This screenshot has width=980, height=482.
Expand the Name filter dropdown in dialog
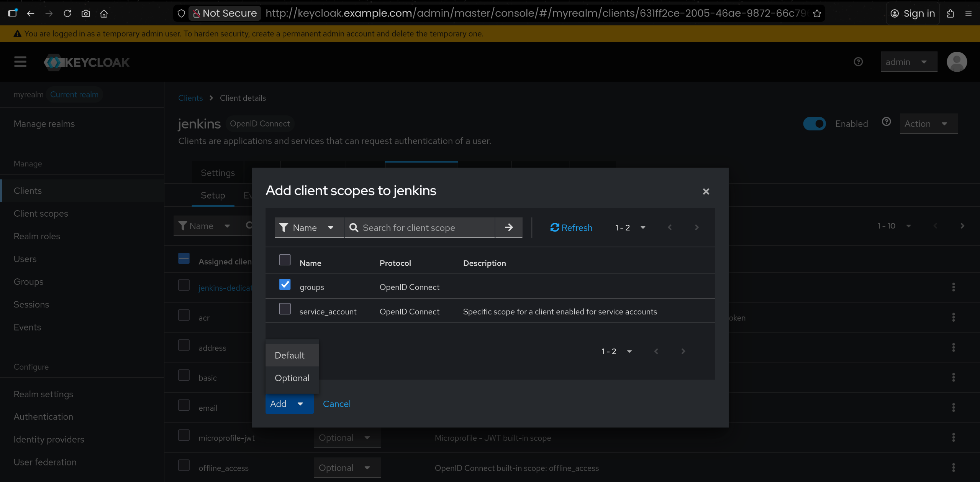309,227
